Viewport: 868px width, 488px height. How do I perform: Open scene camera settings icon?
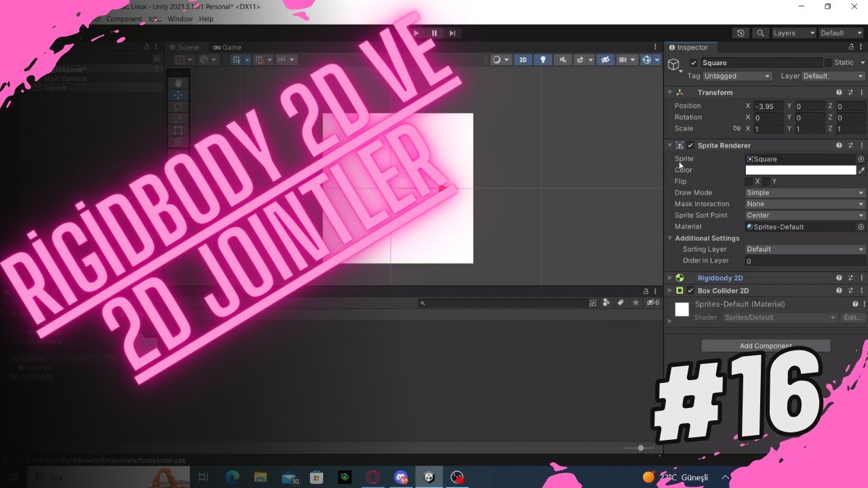[627, 60]
